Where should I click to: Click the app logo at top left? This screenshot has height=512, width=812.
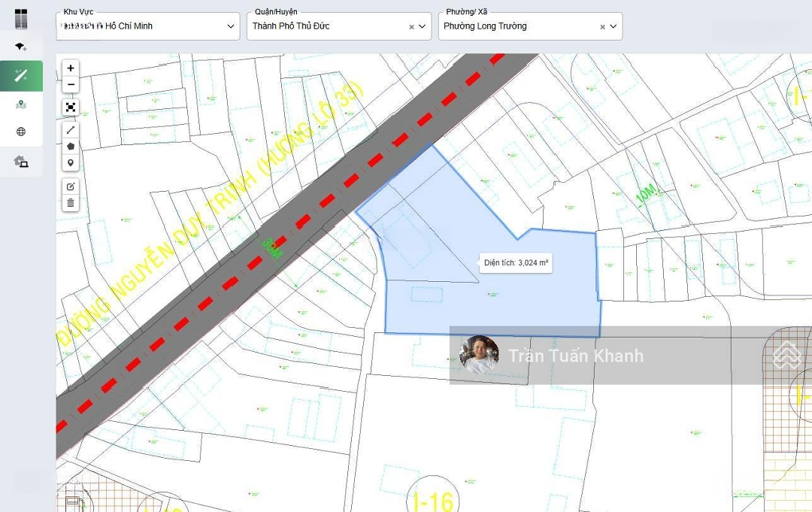(x=21, y=19)
